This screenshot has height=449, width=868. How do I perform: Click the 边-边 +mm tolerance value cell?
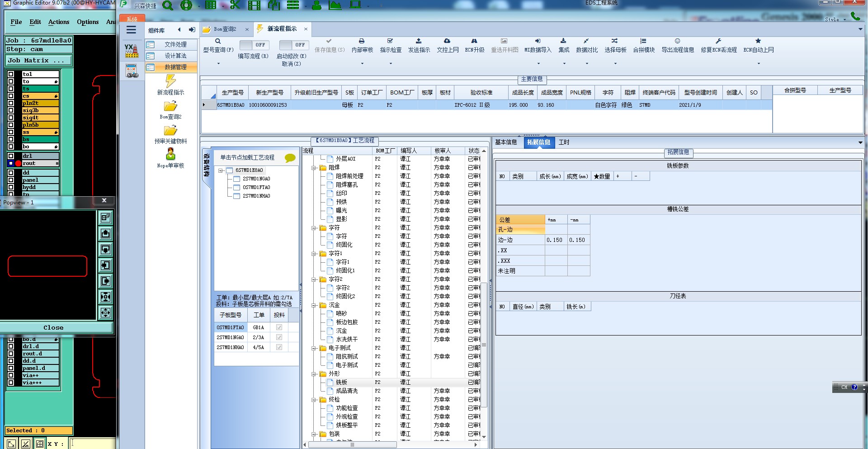click(x=556, y=240)
